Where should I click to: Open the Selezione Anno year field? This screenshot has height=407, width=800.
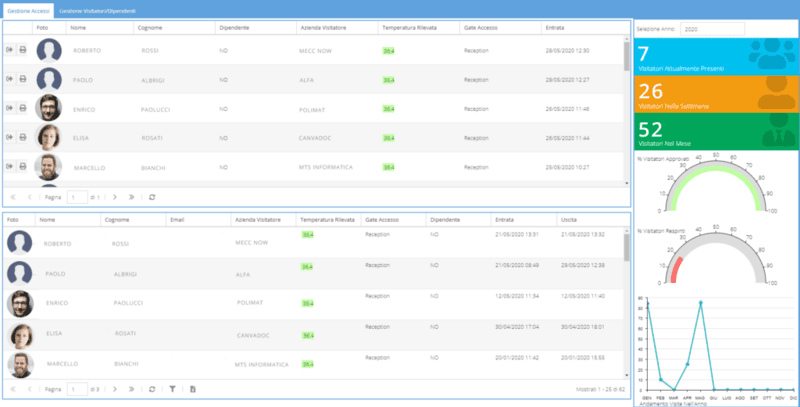pos(712,29)
